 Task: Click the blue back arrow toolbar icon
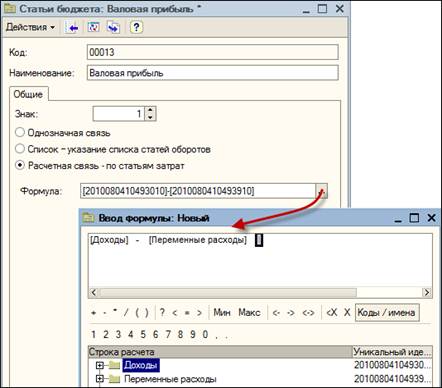(72, 27)
